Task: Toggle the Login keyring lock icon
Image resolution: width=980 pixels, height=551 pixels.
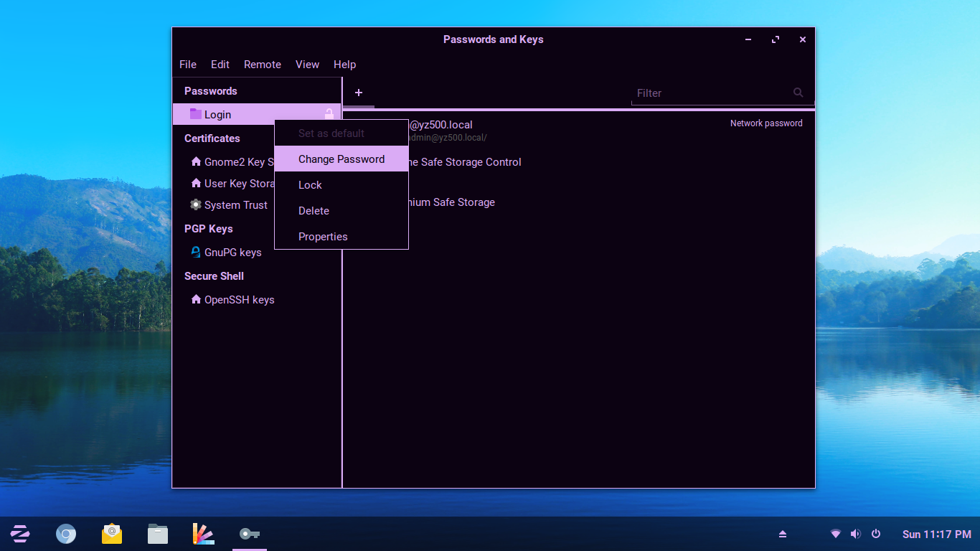Action: pos(329,114)
